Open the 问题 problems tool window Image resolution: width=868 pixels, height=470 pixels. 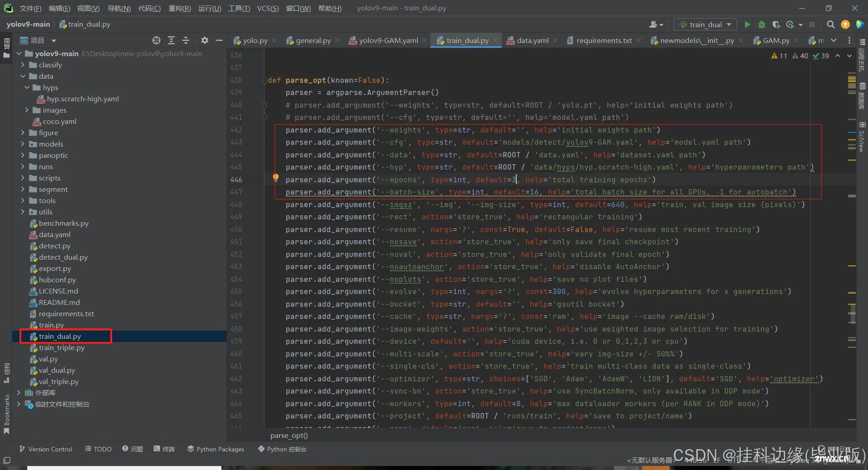pyautogui.click(x=132, y=449)
